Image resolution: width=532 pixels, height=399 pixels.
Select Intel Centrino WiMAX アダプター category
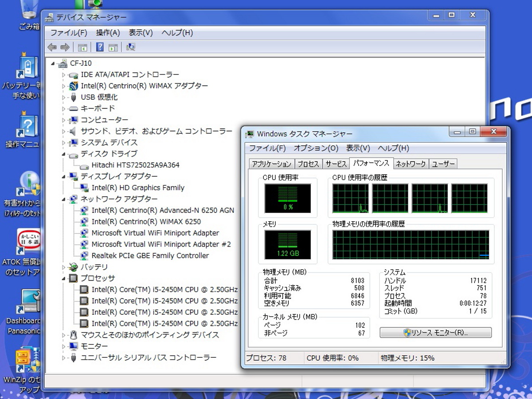tap(144, 86)
